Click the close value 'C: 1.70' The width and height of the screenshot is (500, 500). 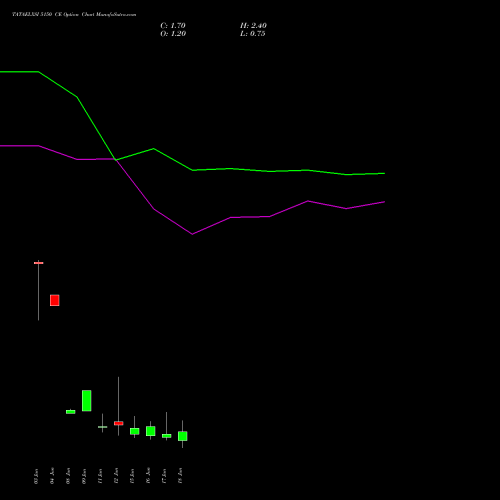[x=173, y=26]
